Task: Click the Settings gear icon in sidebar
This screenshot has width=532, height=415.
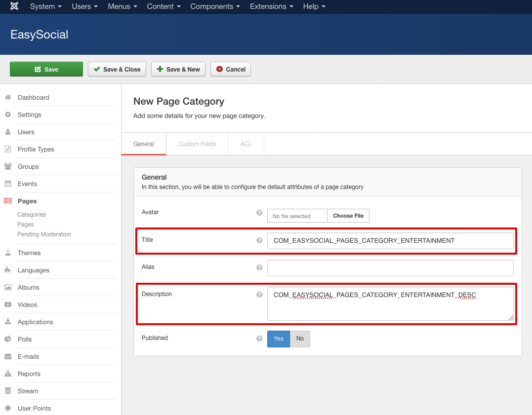Action: pos(8,114)
